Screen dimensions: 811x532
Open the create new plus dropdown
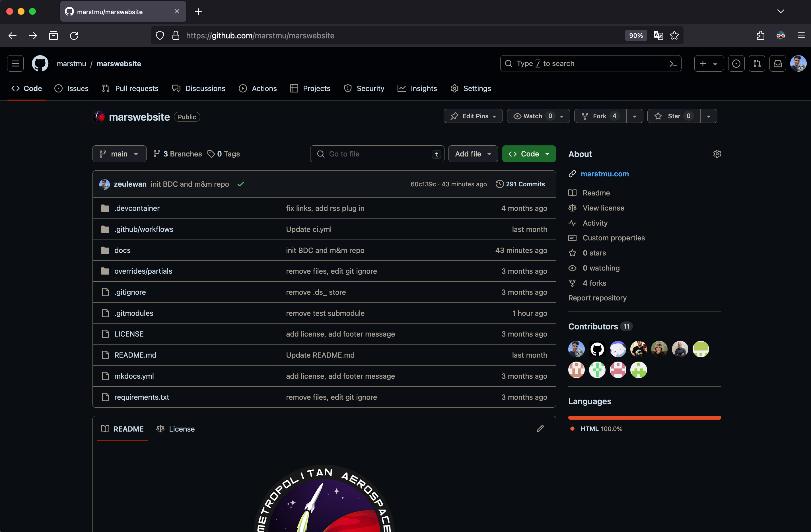(709, 64)
